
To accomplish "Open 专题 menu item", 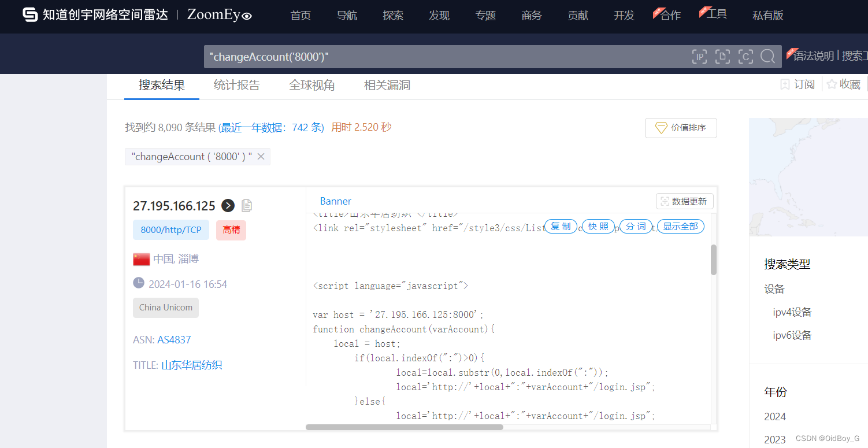I will coord(485,16).
